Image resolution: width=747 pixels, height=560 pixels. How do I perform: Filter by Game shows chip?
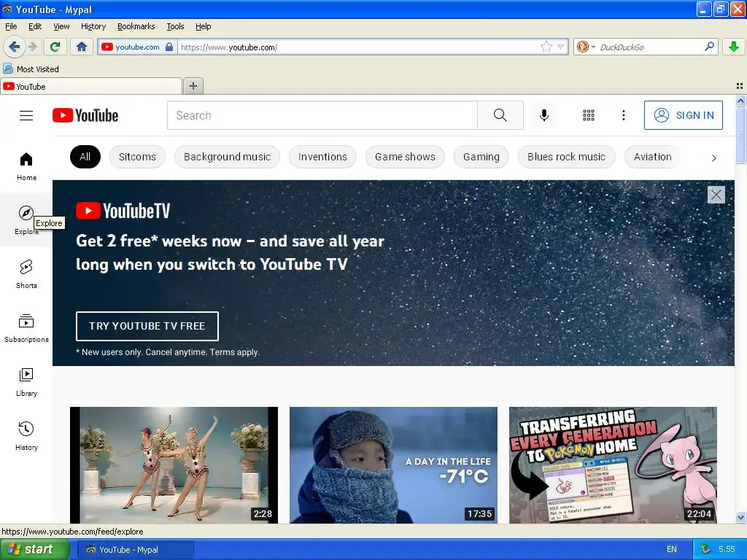coord(405,157)
